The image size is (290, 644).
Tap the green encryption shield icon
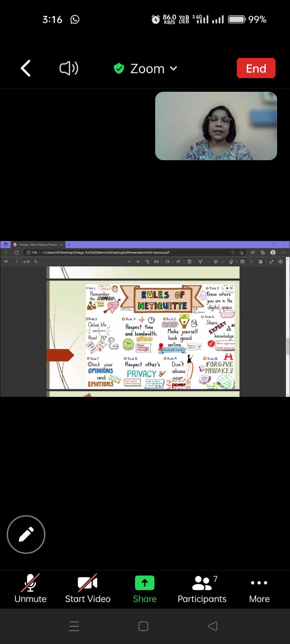tap(119, 68)
